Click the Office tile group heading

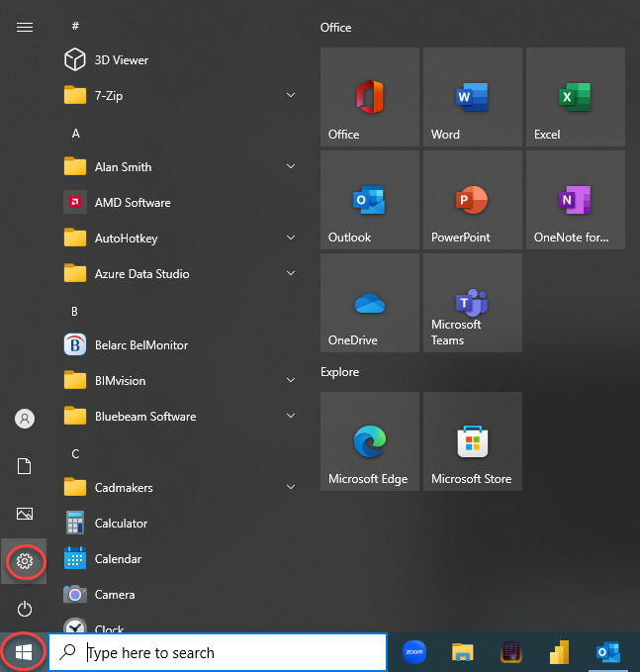tap(336, 28)
